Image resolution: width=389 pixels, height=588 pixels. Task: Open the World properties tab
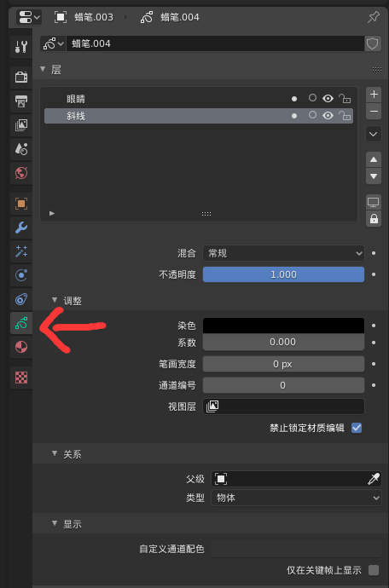coord(21,173)
